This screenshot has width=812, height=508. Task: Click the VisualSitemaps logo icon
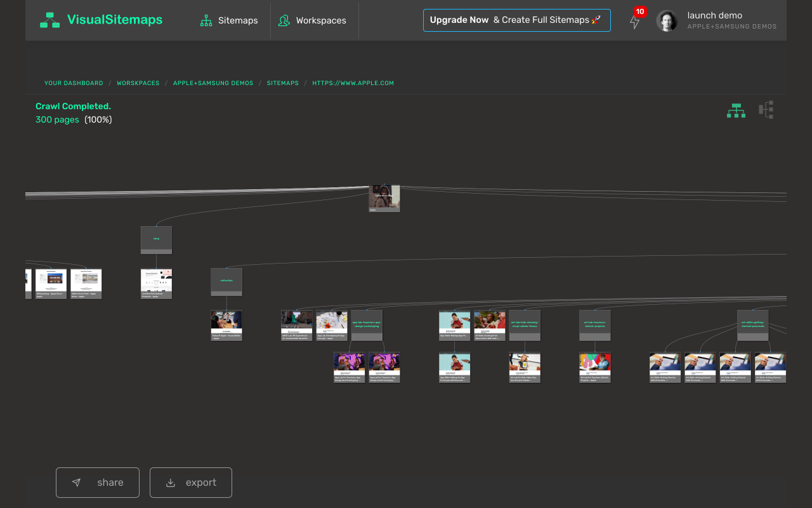coord(49,20)
